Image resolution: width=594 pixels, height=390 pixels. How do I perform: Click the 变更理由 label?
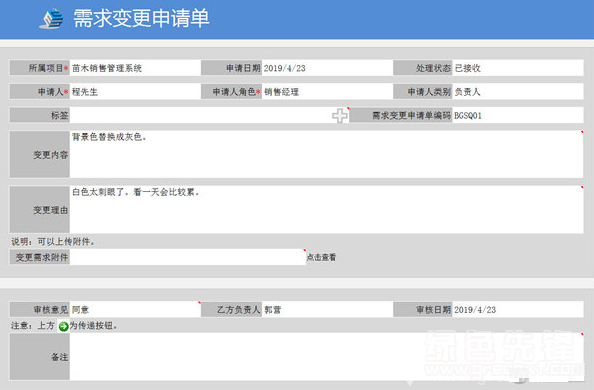[x=39, y=210]
